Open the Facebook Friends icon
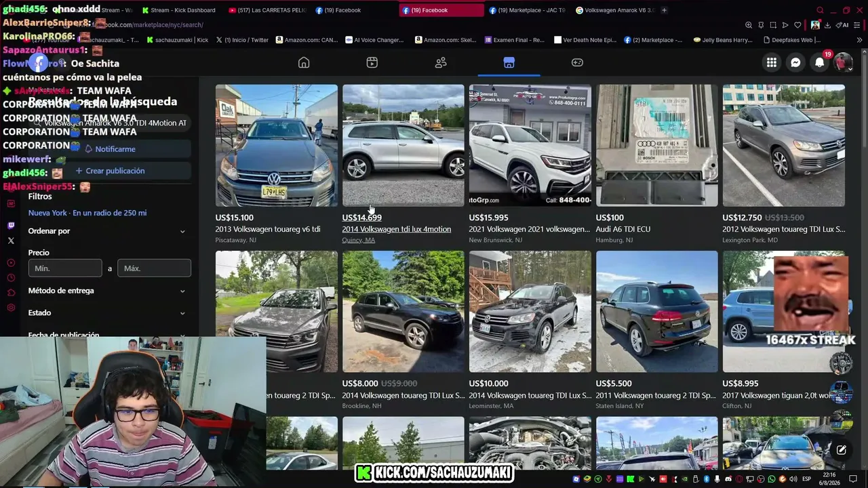The width and height of the screenshot is (868, 488). tap(441, 62)
